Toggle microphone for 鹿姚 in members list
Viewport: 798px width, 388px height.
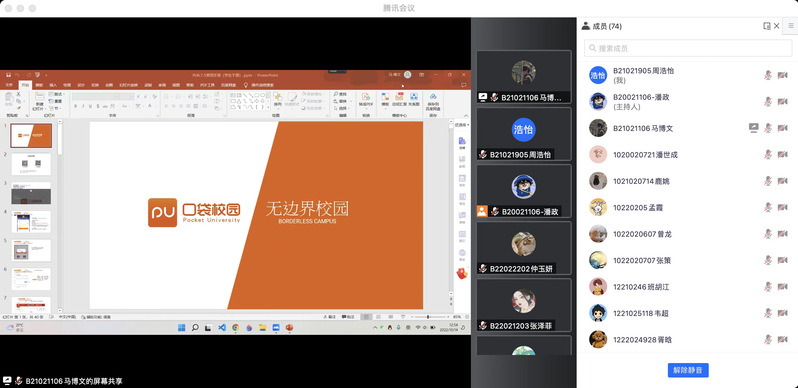768,181
